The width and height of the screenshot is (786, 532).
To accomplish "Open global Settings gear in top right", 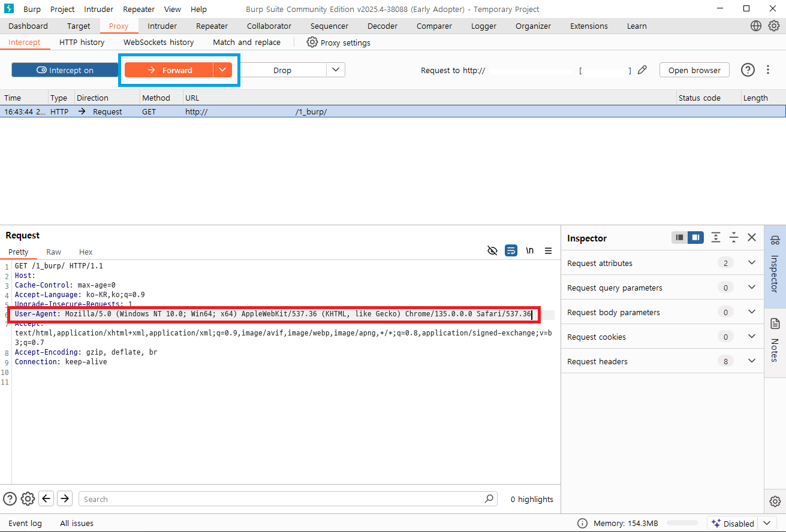I will click(774, 26).
